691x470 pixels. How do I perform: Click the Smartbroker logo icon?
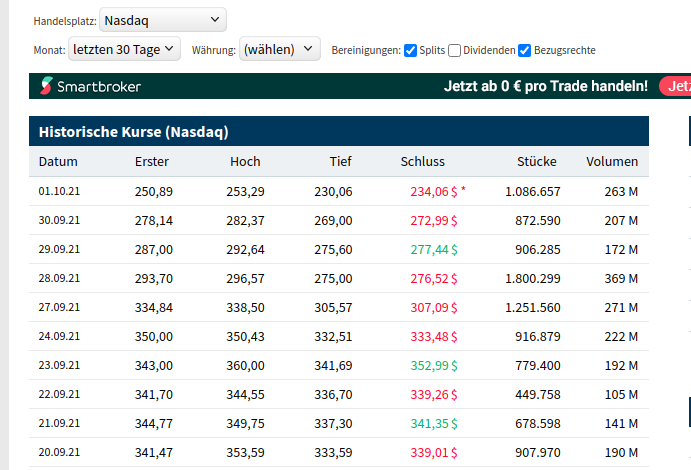pos(46,86)
